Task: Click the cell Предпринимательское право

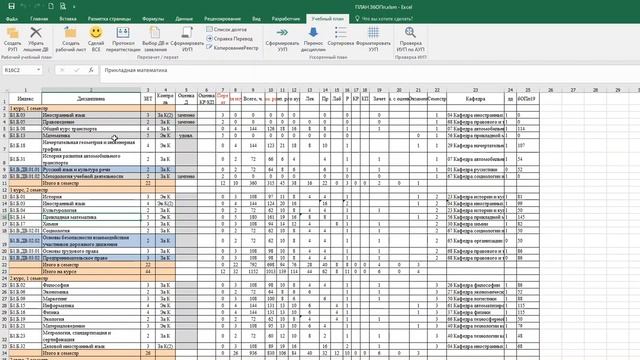Action: 91,258
